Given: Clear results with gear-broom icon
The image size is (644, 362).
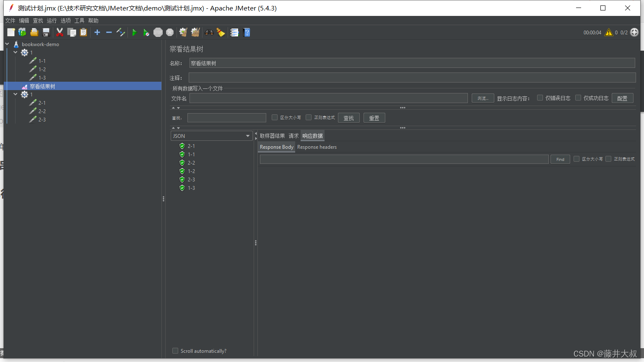Looking at the screenshot, I should tap(183, 32).
